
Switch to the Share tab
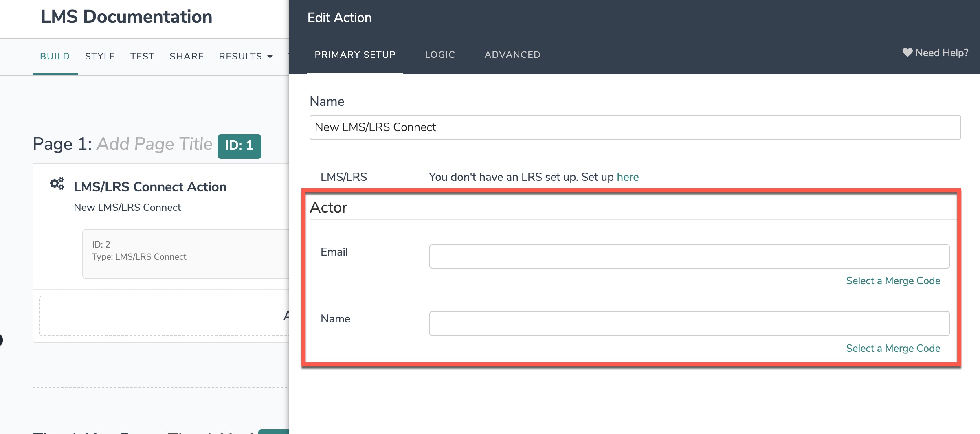tap(187, 56)
